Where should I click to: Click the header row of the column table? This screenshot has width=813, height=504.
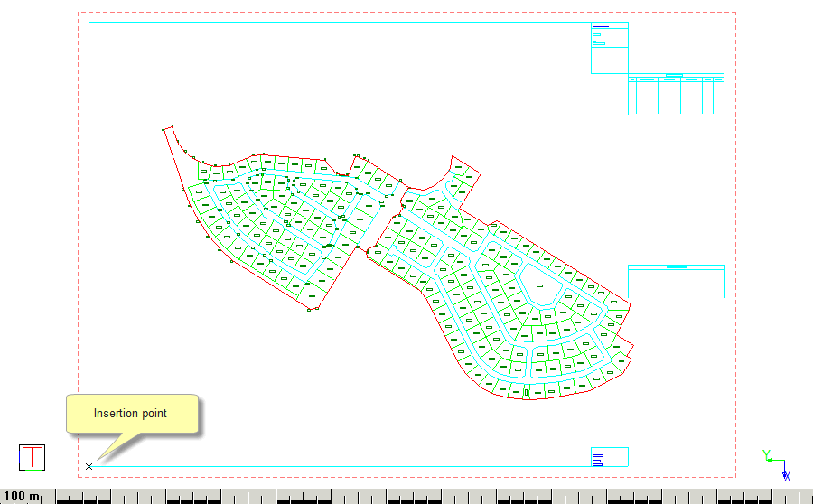pos(676,79)
